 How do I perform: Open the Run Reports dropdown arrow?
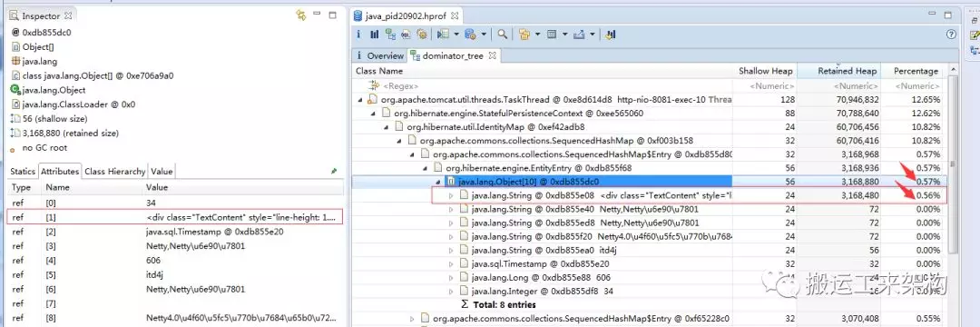(456, 35)
